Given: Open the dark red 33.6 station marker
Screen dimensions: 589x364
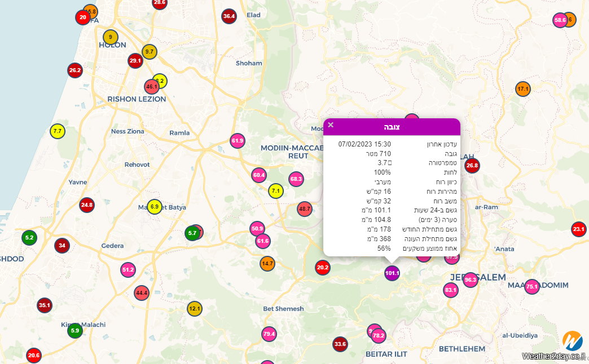Looking at the screenshot, I should [x=340, y=344].
